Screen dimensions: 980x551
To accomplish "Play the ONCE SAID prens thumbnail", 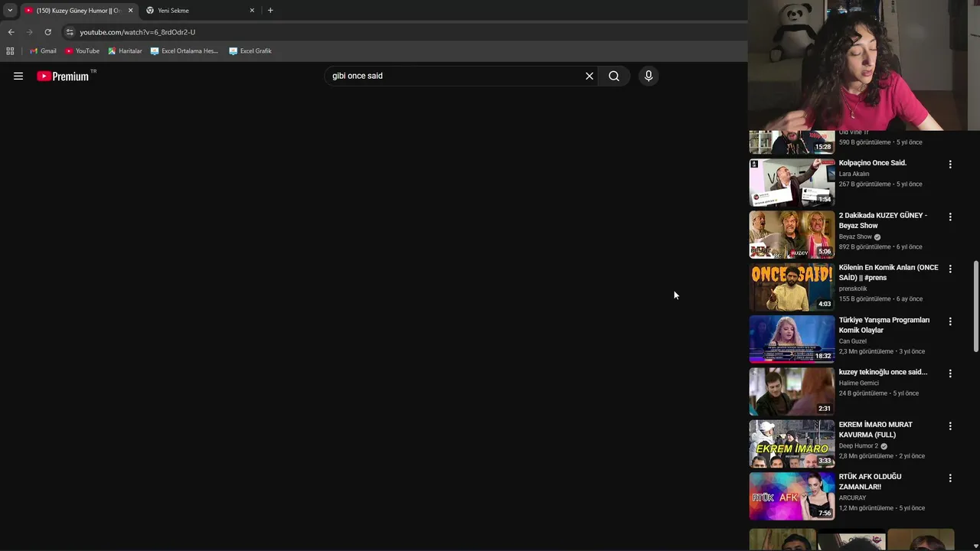I will click(x=792, y=287).
